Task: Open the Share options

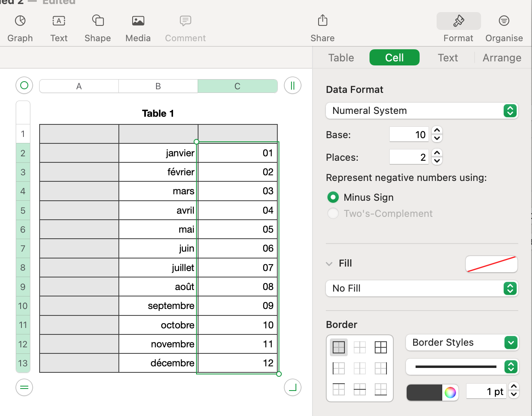Action: 322,27
